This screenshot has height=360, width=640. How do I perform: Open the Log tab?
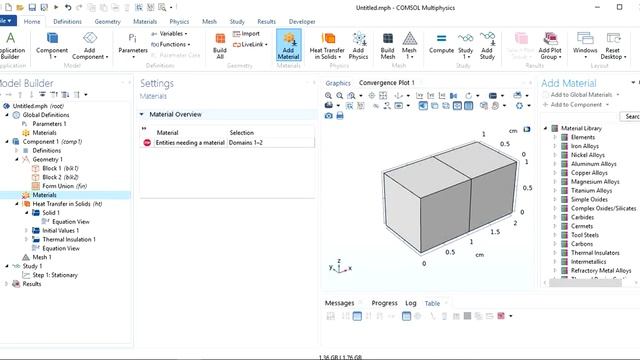(411, 303)
